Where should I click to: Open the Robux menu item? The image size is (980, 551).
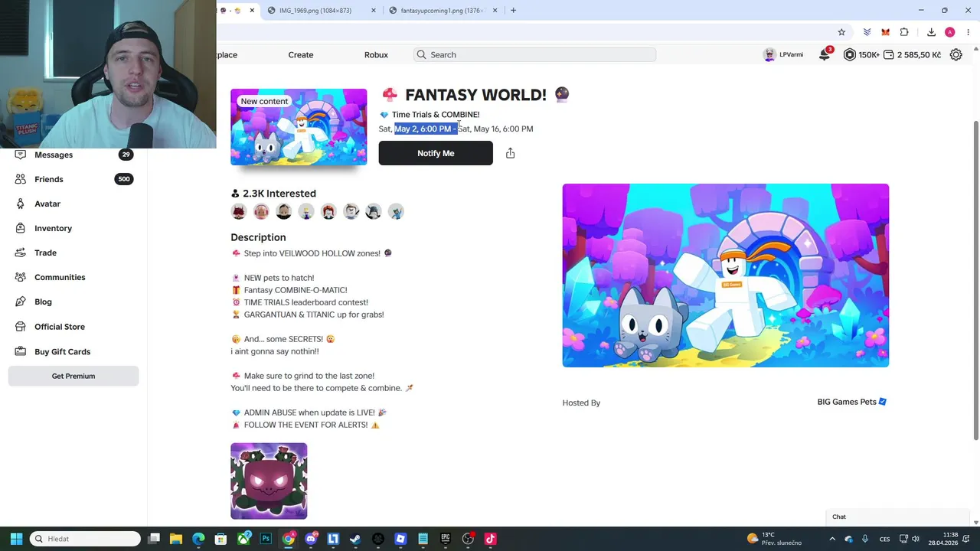(376, 55)
